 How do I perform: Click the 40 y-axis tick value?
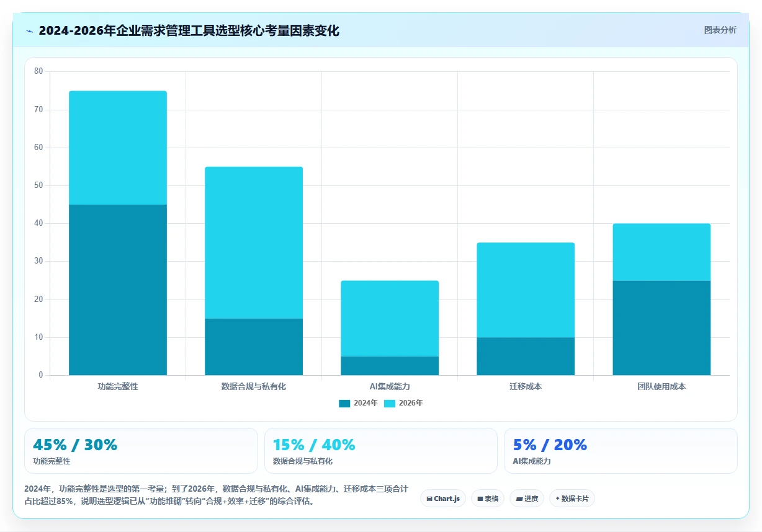38,223
